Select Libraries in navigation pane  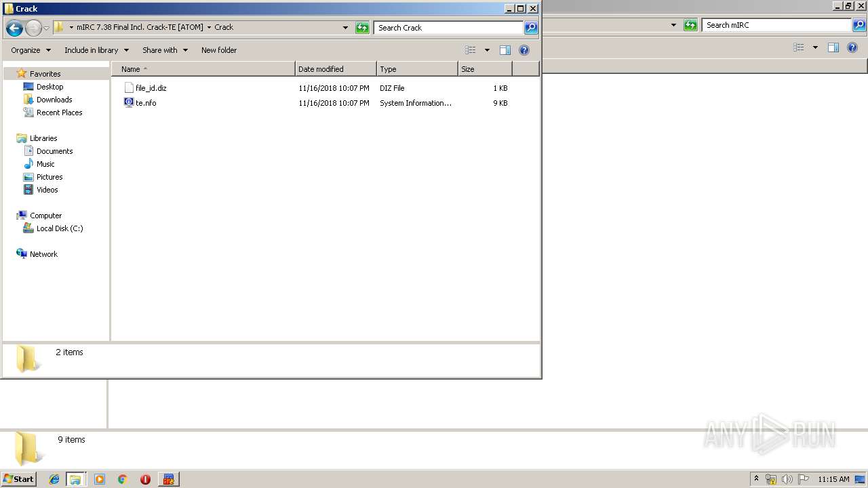click(x=43, y=138)
